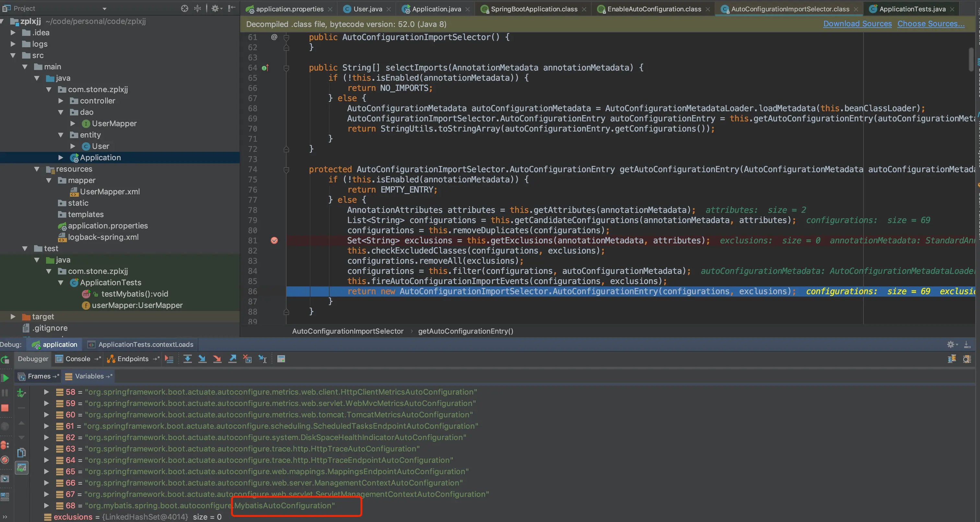Resume program with green play icon

point(5,378)
